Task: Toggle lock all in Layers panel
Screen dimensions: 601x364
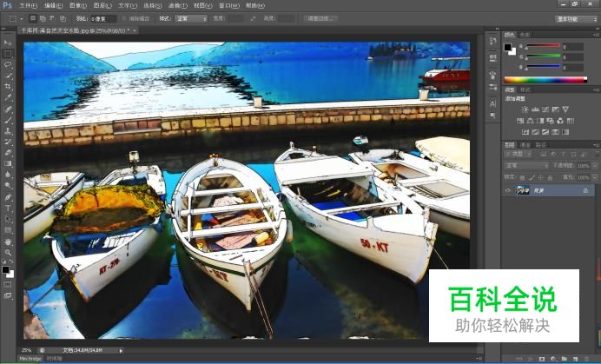Action: [x=550, y=177]
